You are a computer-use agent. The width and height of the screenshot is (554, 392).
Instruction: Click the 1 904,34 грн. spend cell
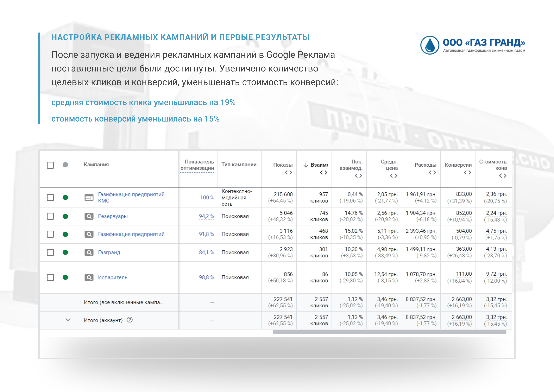(421, 216)
